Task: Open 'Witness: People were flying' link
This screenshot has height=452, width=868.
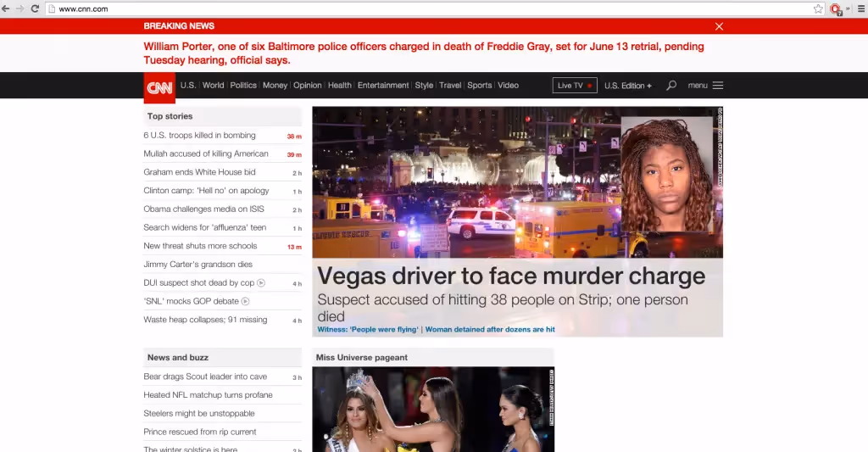Action: click(x=368, y=330)
